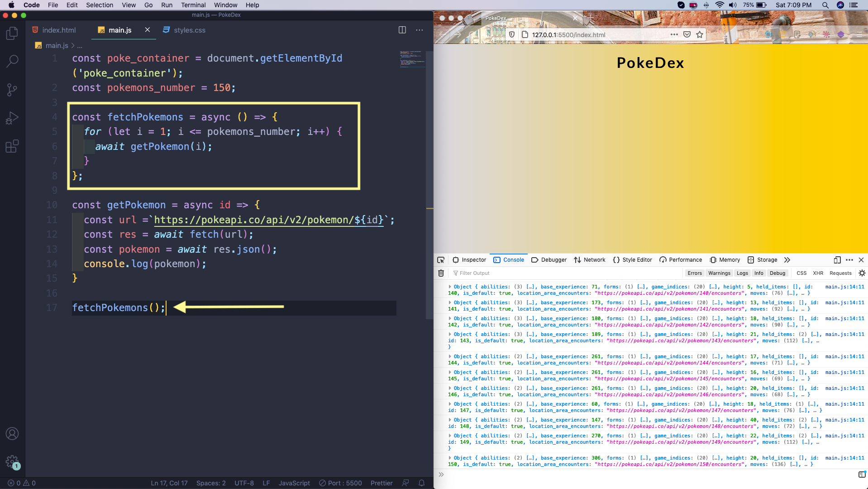
Task: Open the DevTools console settings gear
Action: click(x=862, y=273)
